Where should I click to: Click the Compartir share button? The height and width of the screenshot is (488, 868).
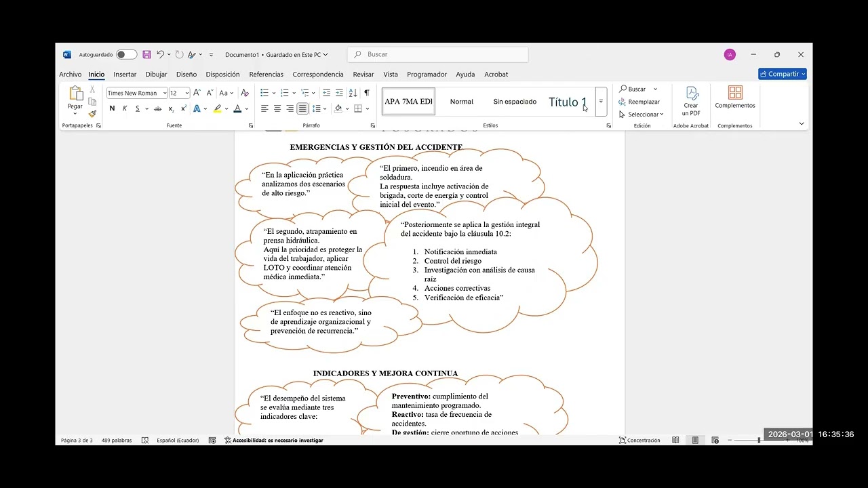click(x=783, y=74)
